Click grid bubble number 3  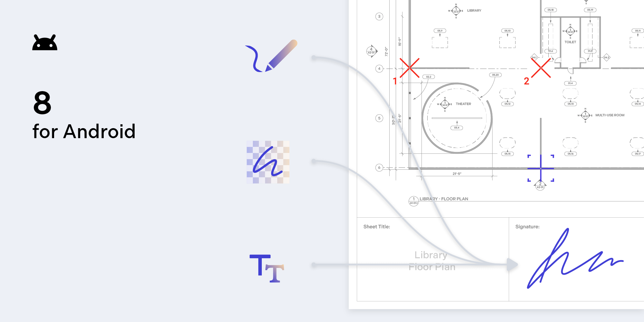pyautogui.click(x=379, y=16)
